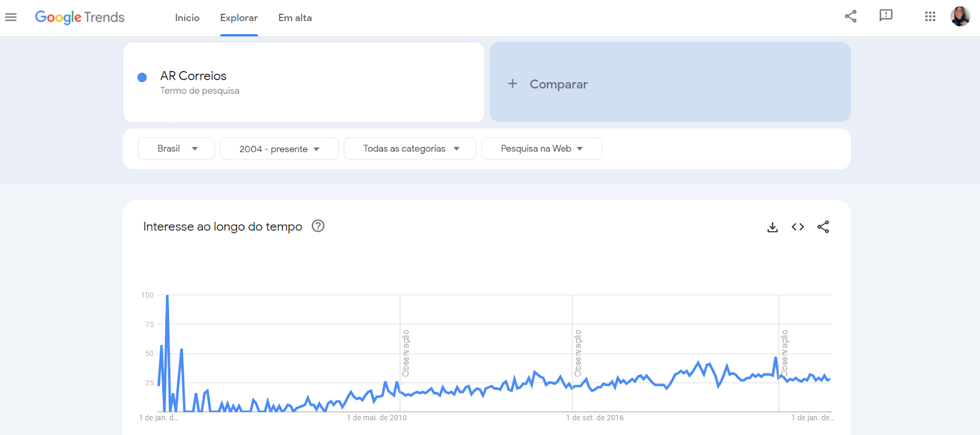Open the Google apps grid

point(930,17)
